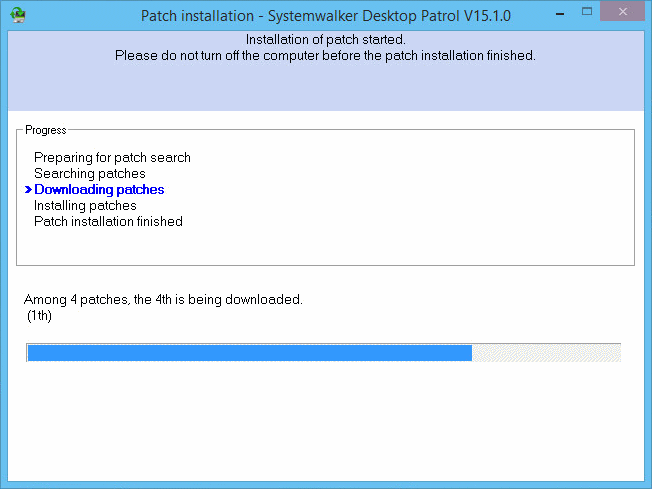652x489 pixels.
Task: Minimize the Patch installation window
Action: [560, 14]
